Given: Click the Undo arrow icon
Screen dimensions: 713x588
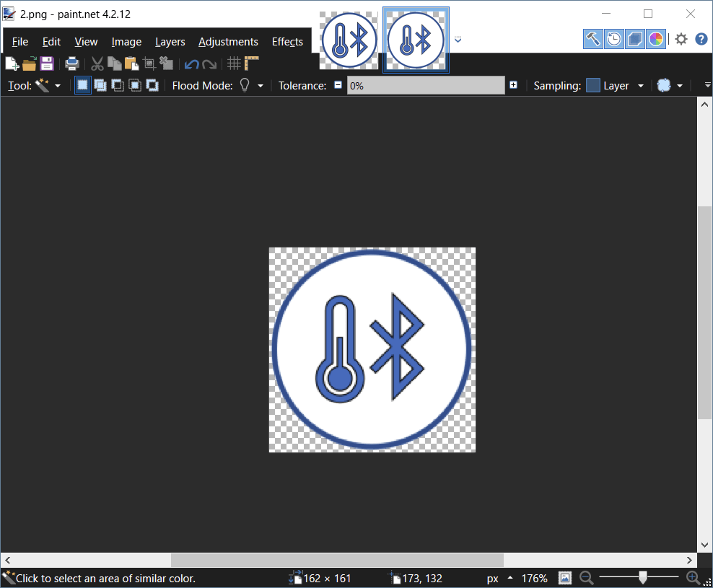Looking at the screenshot, I should (192, 64).
